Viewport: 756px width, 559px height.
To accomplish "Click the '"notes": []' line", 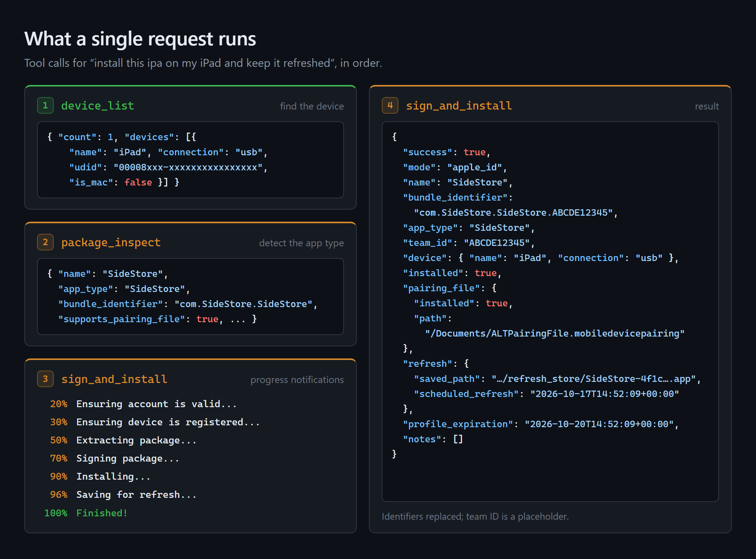I will 433,439.
